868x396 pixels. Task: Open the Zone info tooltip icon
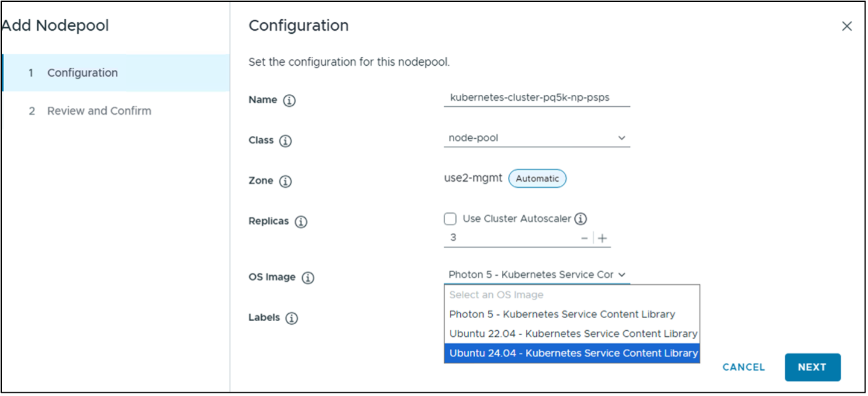tap(286, 182)
